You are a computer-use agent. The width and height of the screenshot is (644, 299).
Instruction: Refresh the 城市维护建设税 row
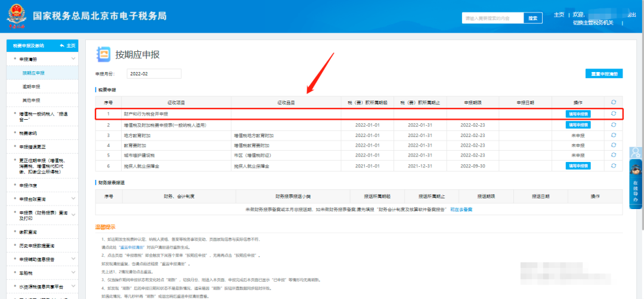[x=614, y=155]
